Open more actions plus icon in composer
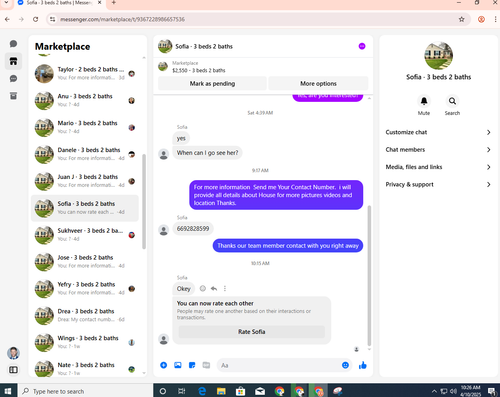This screenshot has height=397, width=500. click(163, 365)
